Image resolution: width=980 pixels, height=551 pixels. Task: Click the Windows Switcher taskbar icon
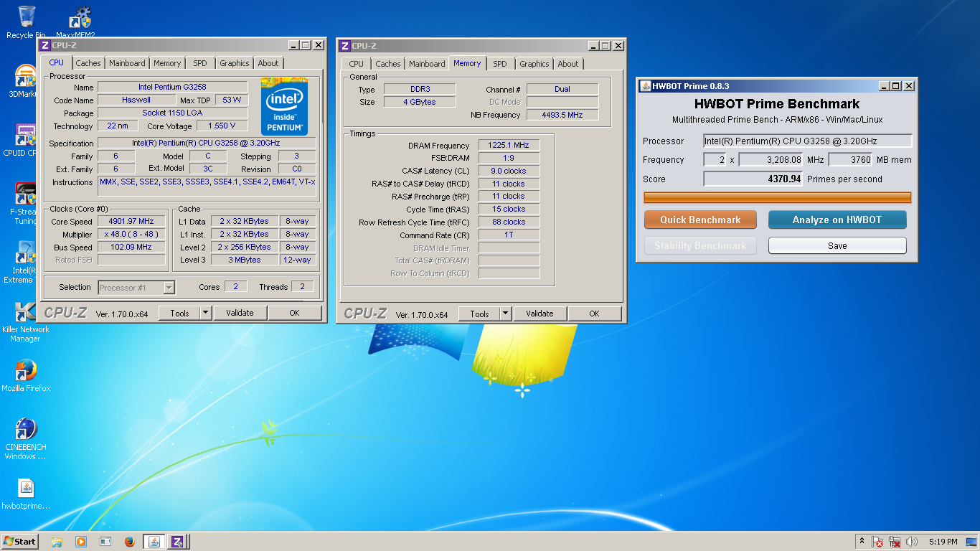coord(105,542)
